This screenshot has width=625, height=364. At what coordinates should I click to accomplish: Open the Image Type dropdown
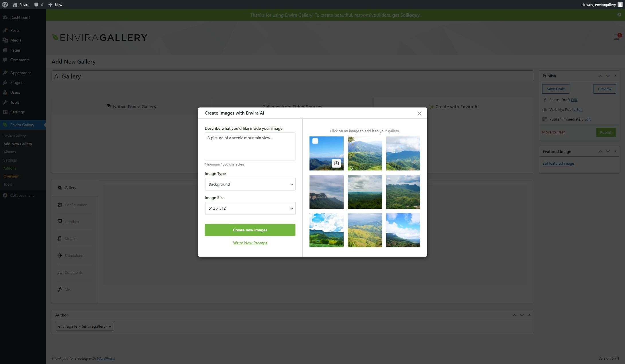coord(250,184)
